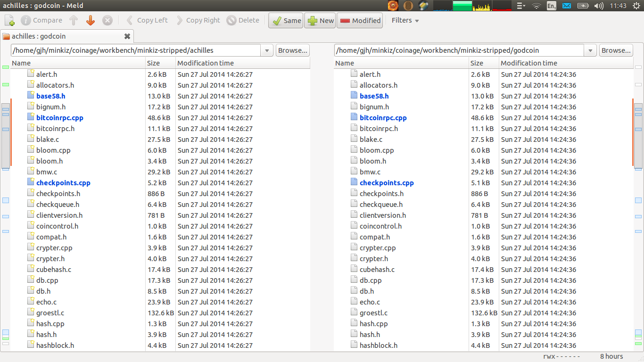Select cubehash.c in the left pane
Image resolution: width=644 pixels, height=362 pixels.
coord(54,270)
